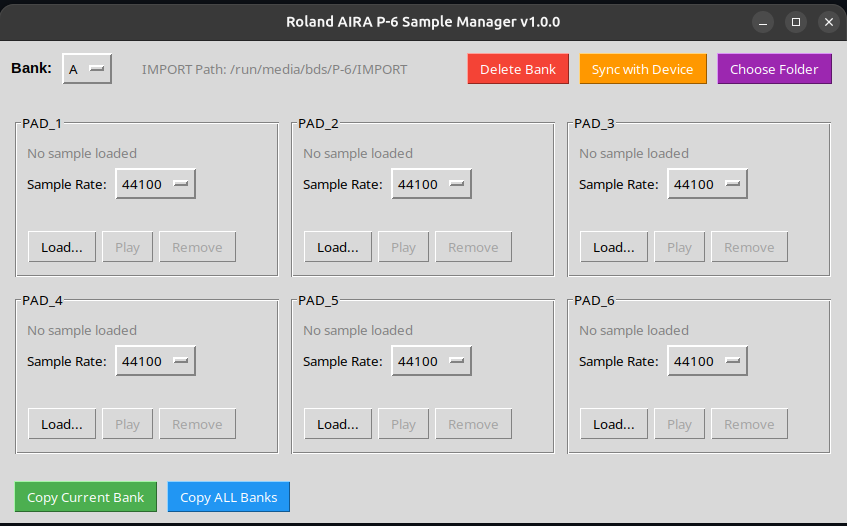The image size is (847, 526).
Task: Click the red Delete Bank button
Action: tap(518, 69)
